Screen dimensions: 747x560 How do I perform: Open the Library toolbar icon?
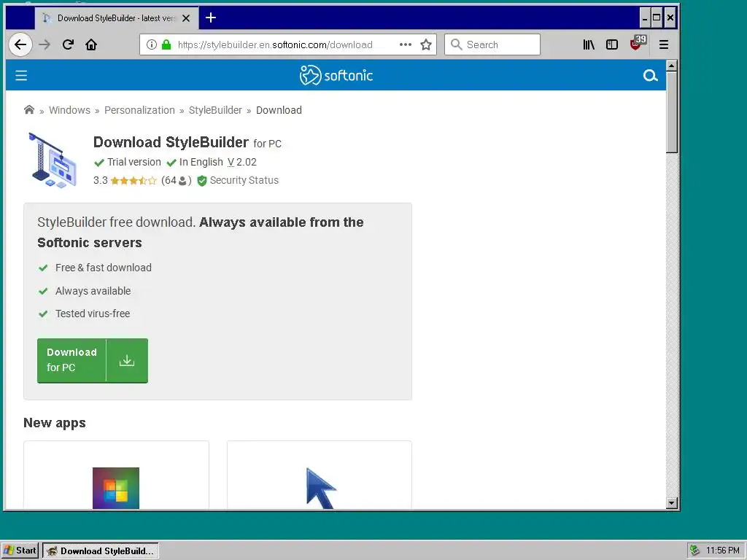point(589,44)
